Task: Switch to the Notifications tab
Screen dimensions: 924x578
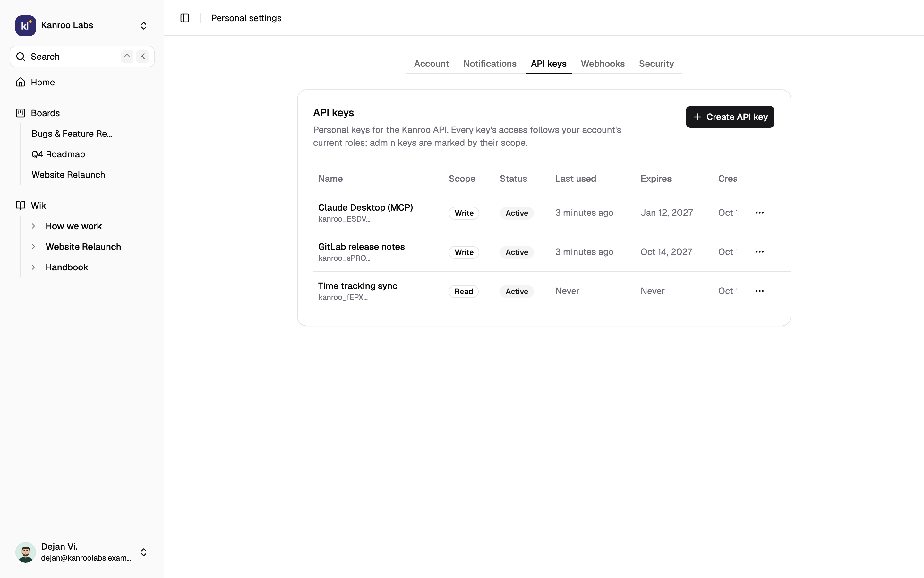Action: pyautogui.click(x=490, y=64)
